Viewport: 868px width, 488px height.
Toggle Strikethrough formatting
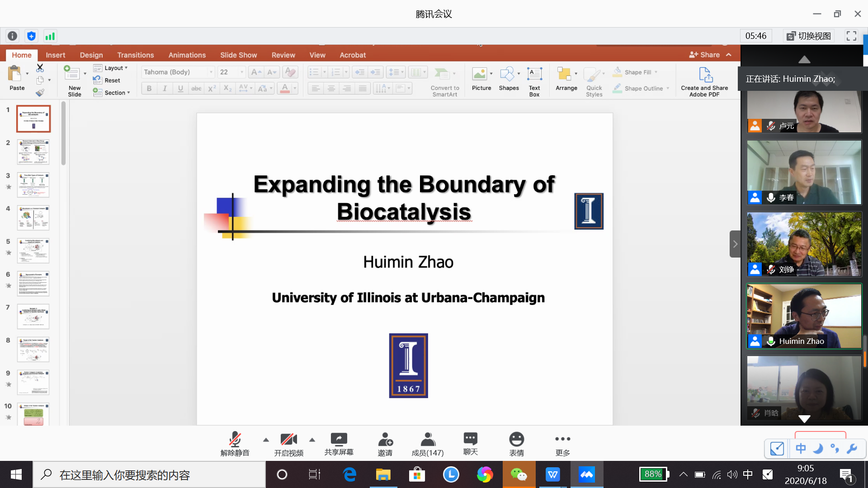(196, 88)
